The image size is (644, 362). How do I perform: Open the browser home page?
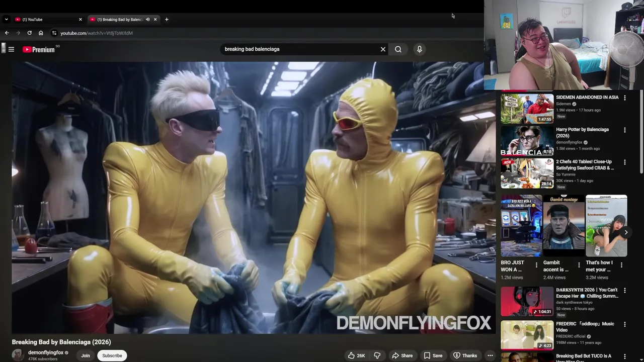coord(41,33)
